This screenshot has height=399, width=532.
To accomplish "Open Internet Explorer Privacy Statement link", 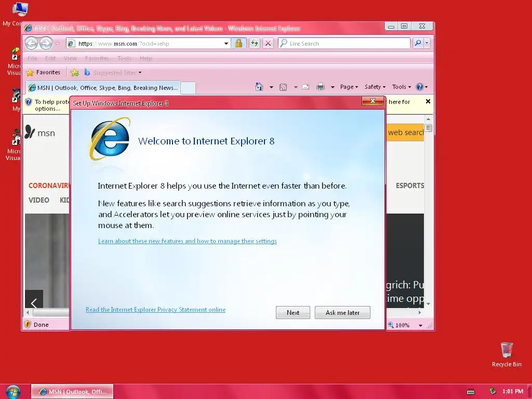I will [x=155, y=310].
